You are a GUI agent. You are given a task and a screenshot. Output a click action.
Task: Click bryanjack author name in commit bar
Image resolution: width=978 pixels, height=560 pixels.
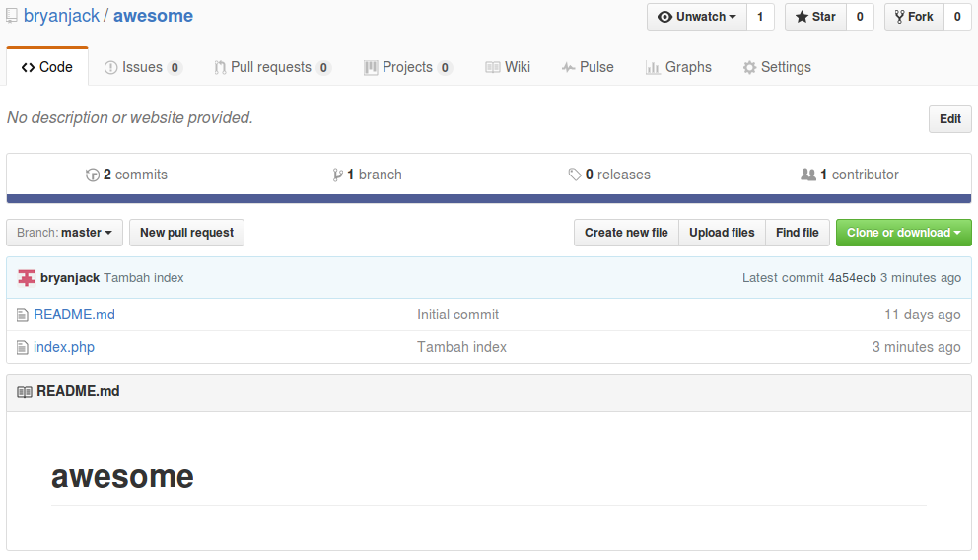point(70,278)
